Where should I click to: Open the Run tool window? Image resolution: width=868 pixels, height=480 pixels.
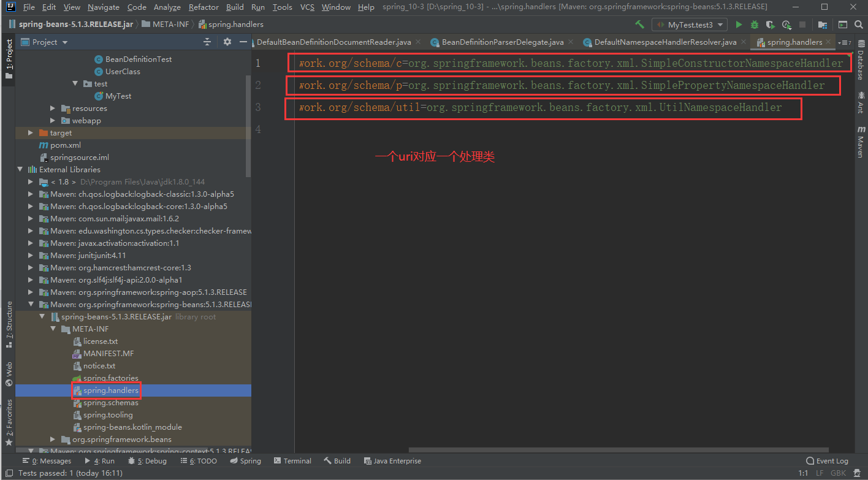pos(100,461)
